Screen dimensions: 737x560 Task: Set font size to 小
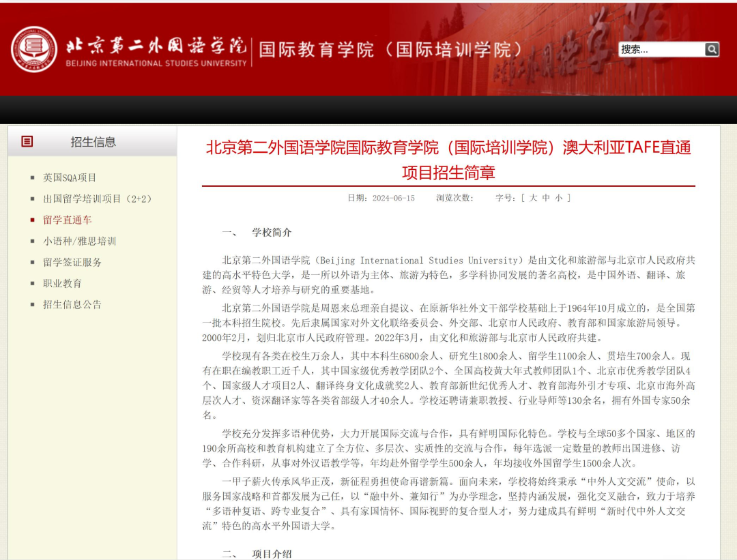click(x=558, y=198)
